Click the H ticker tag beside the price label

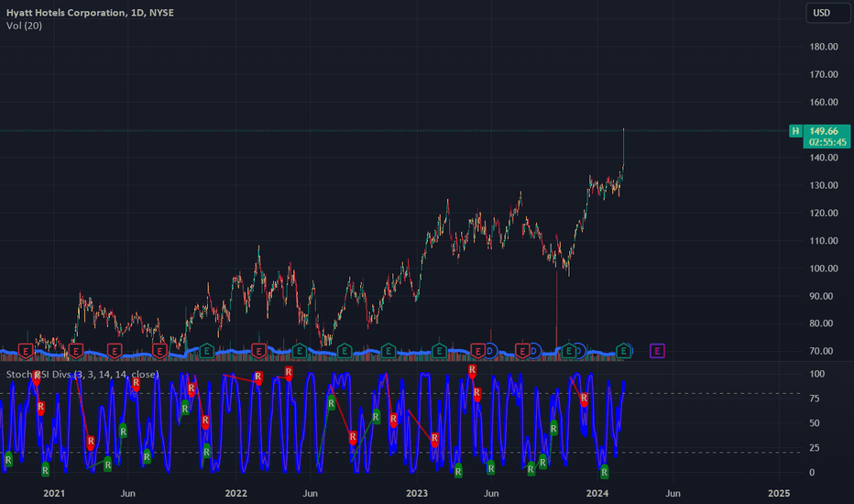tap(795, 131)
